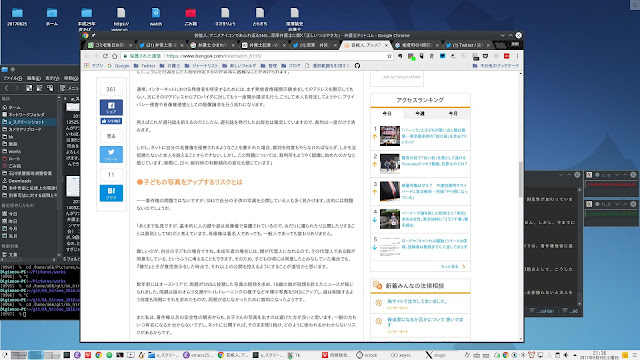Screen dimensions: 640x360
Task: Share the article on Facebook
Action: tap(111, 107)
